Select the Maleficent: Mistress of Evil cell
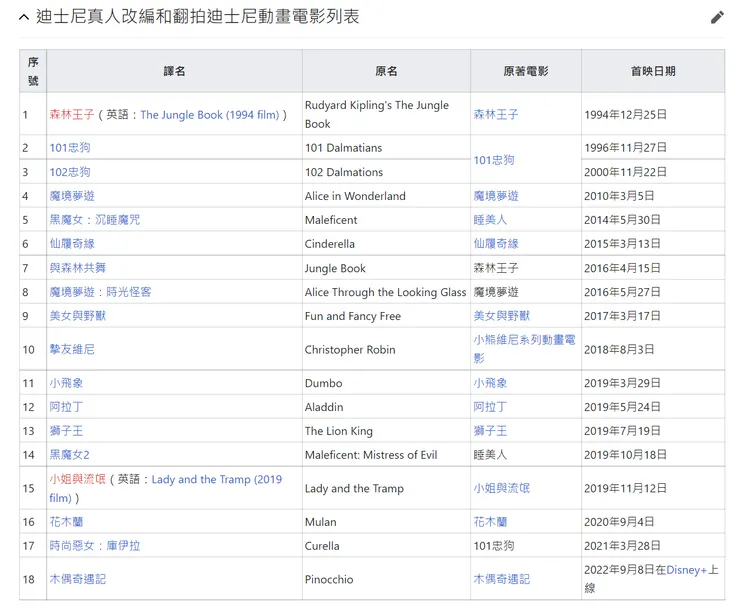This screenshot has height=611, width=740. tap(386, 455)
